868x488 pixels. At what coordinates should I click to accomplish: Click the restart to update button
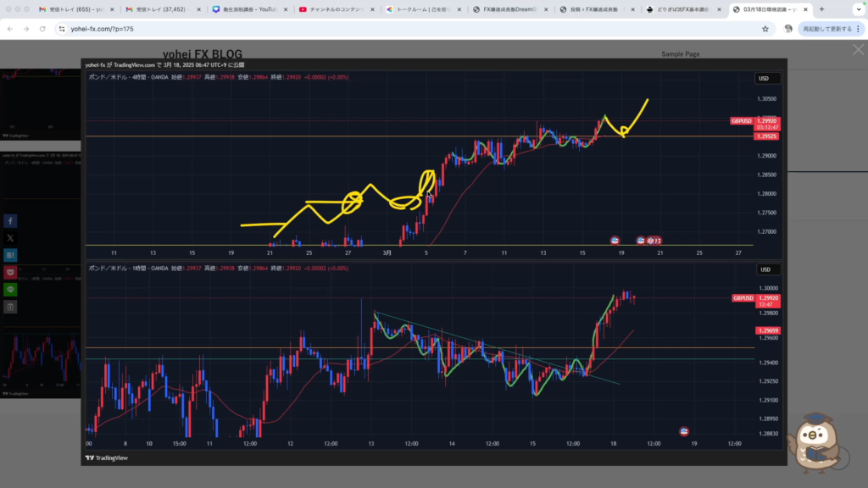(x=820, y=28)
